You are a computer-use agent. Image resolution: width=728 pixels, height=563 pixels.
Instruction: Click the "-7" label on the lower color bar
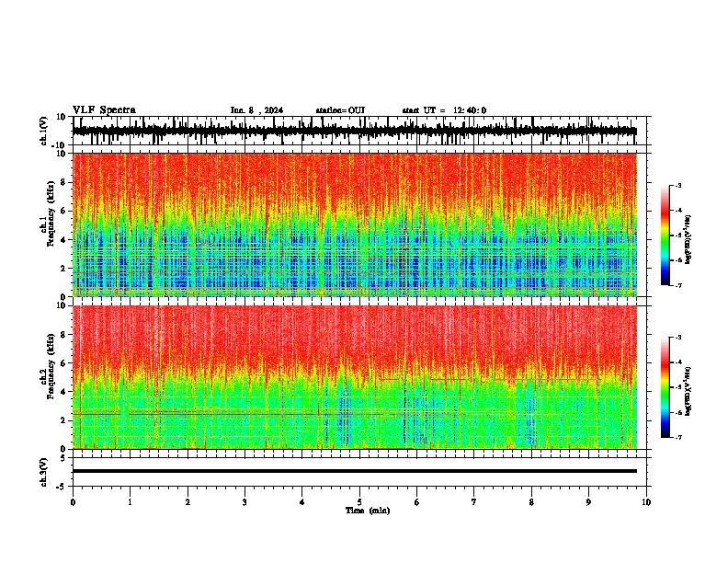(677, 438)
